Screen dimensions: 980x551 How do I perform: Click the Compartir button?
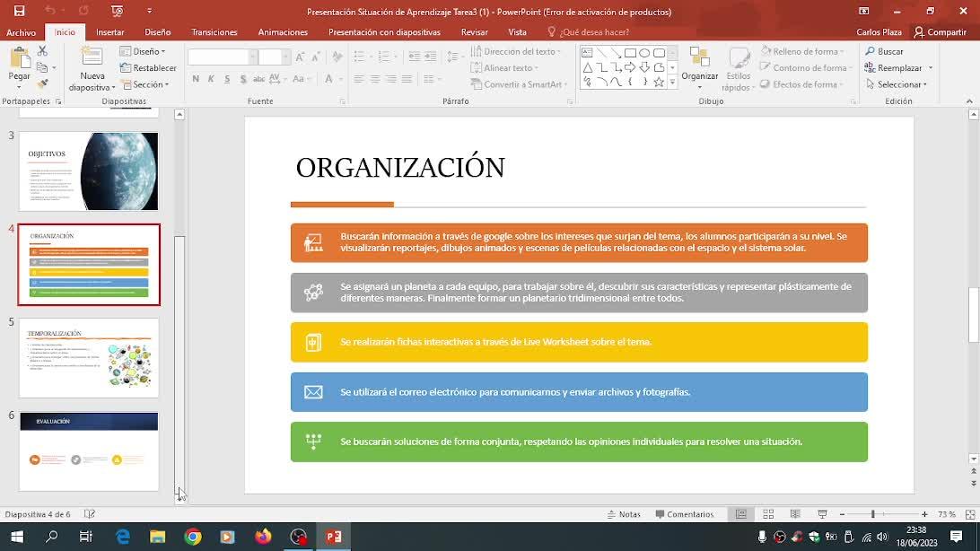coord(940,32)
